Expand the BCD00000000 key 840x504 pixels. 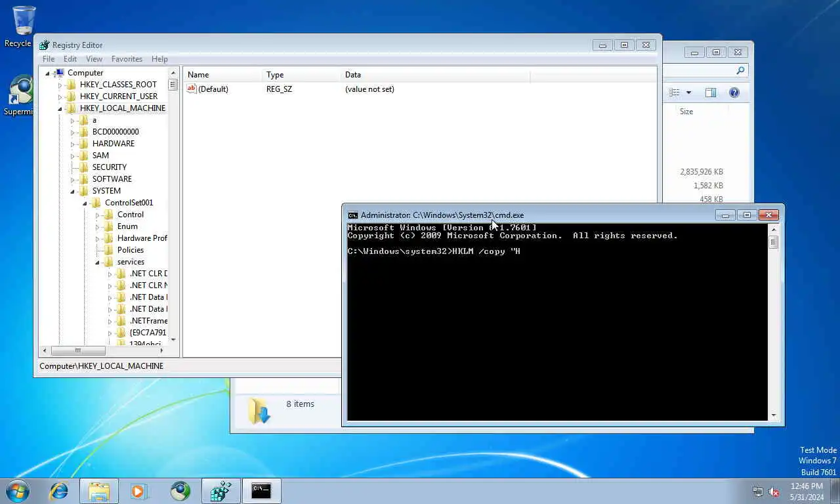pyautogui.click(x=72, y=132)
